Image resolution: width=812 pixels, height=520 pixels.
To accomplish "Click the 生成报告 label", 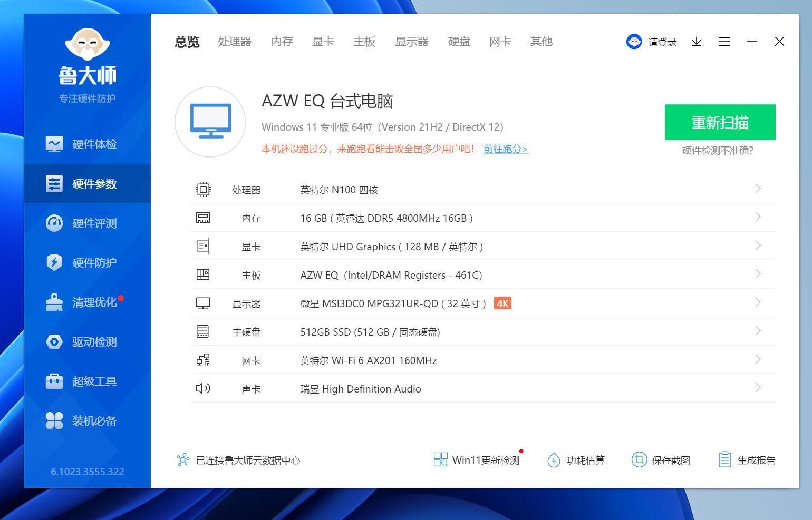I will [x=757, y=460].
